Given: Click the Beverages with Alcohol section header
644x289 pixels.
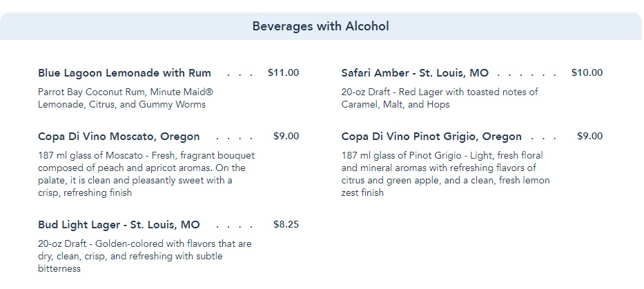Looking at the screenshot, I should [321, 27].
